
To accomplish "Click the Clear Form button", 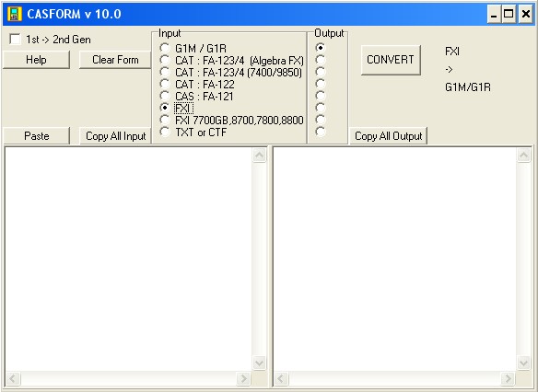I will pos(115,60).
